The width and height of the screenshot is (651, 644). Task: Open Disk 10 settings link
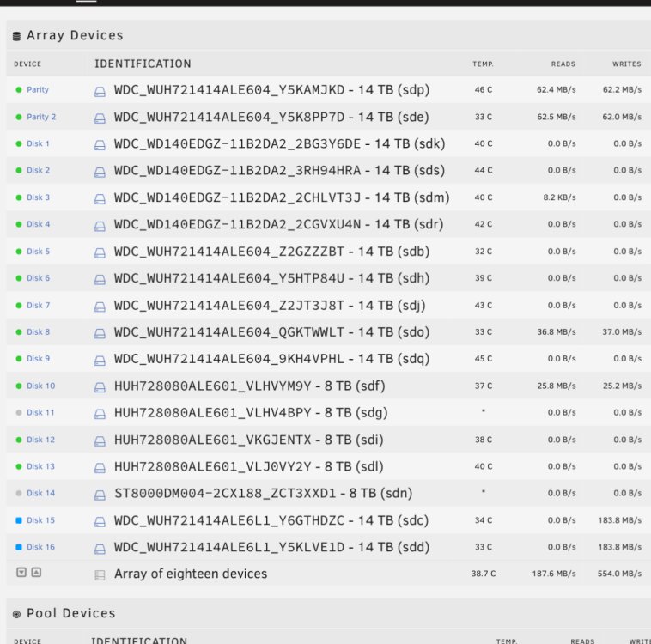[x=40, y=386]
